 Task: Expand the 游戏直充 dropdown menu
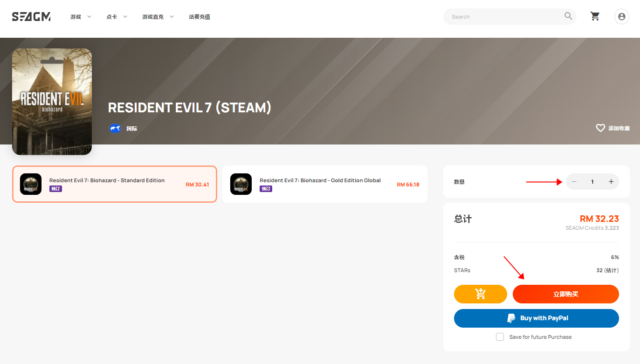(x=158, y=17)
